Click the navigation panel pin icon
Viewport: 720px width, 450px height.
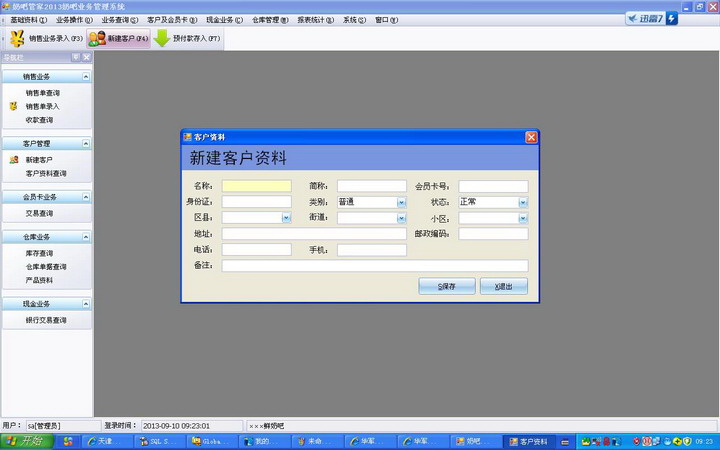[x=76, y=57]
